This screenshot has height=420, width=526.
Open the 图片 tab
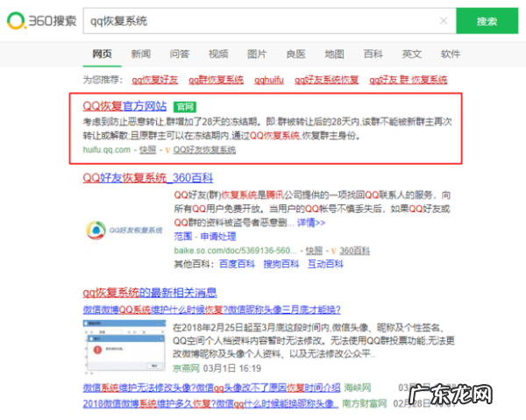tap(257, 53)
